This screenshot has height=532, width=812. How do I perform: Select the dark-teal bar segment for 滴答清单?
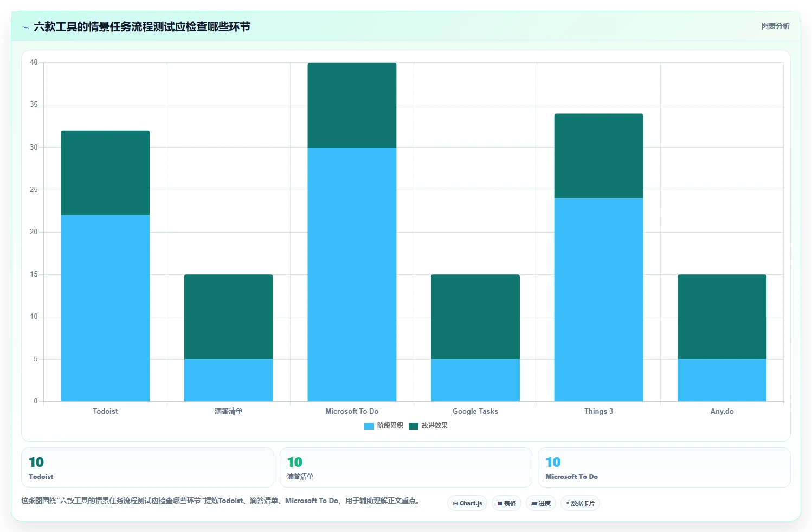[229, 317]
